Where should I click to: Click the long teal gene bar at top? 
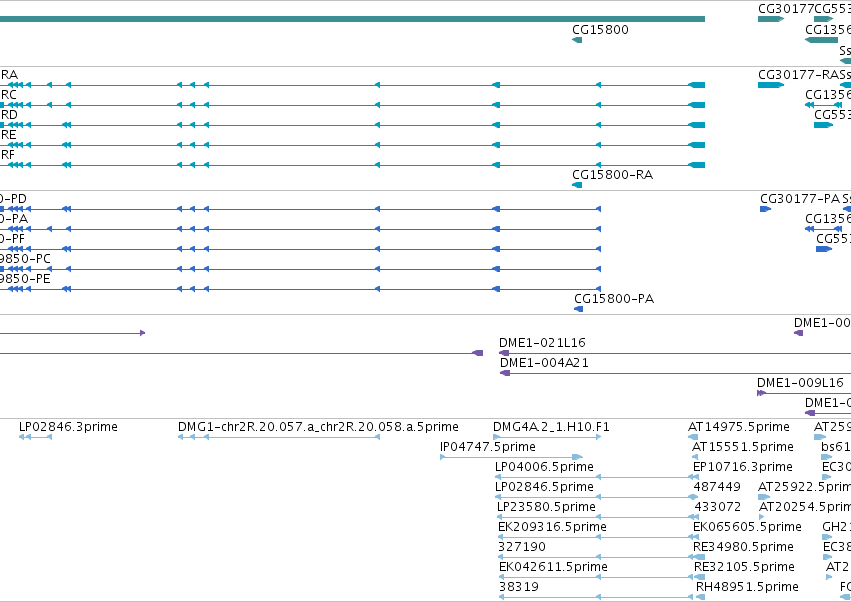(352, 19)
